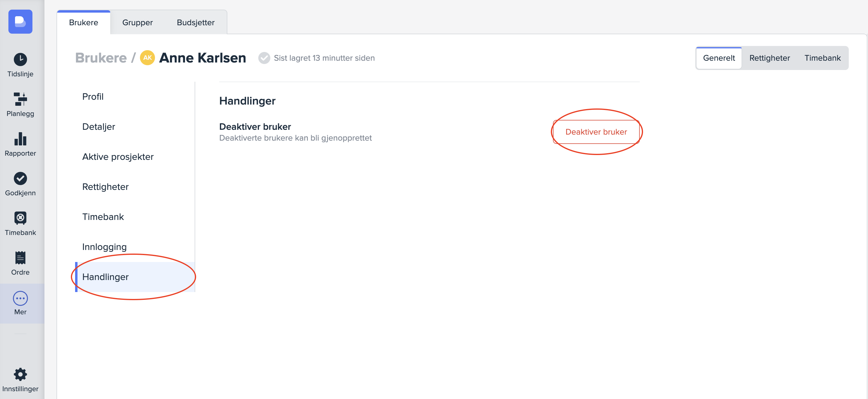Switch to the Grupper tab
The height and width of the screenshot is (399, 868).
coord(137,23)
